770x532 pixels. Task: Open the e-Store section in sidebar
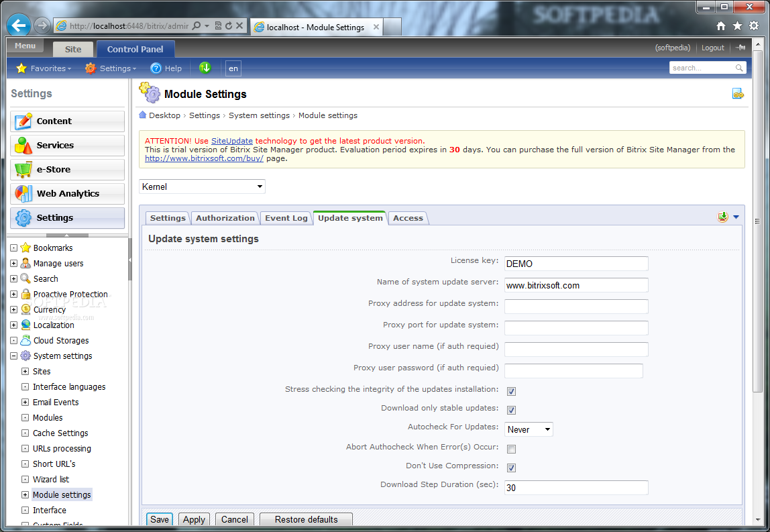[67, 169]
